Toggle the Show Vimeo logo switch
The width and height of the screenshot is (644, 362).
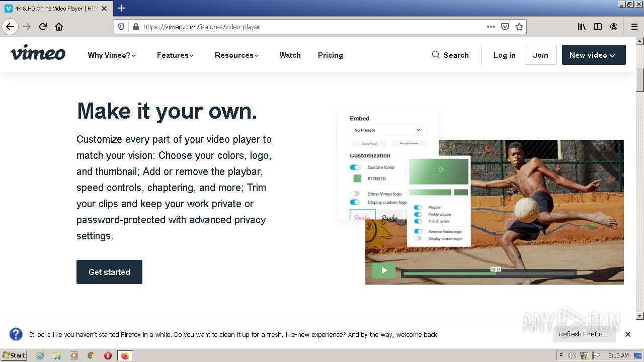(355, 194)
